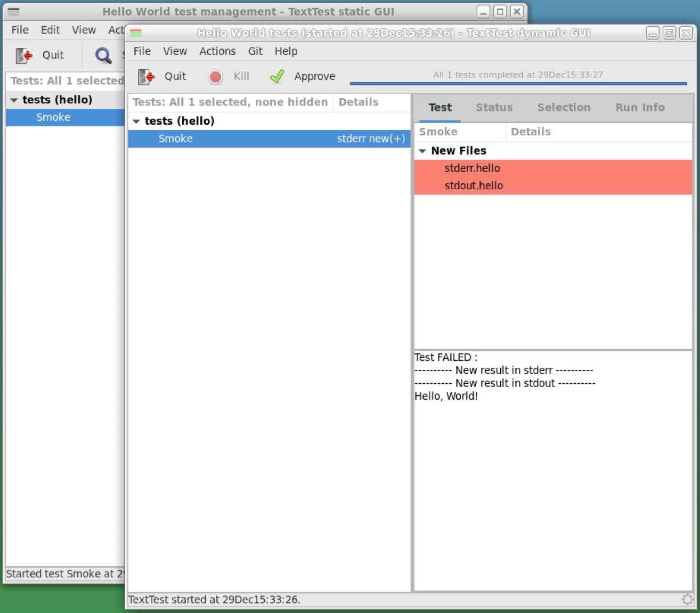The image size is (700, 613).
Task: Click the green Approve checkmark icon
Action: [277, 77]
